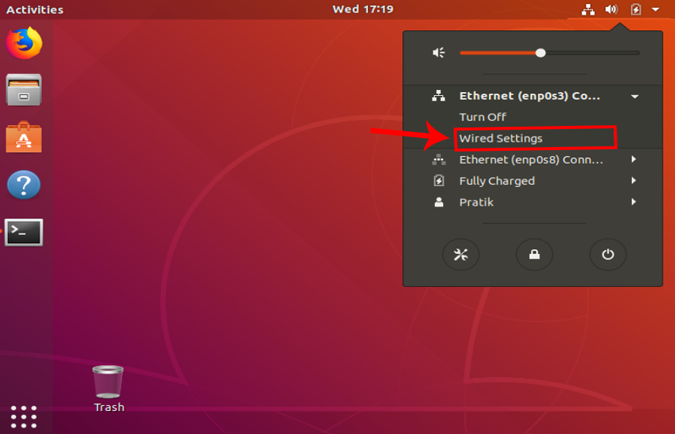The height and width of the screenshot is (434, 675).
Task: Open Firefox from the dock
Action: [24, 43]
